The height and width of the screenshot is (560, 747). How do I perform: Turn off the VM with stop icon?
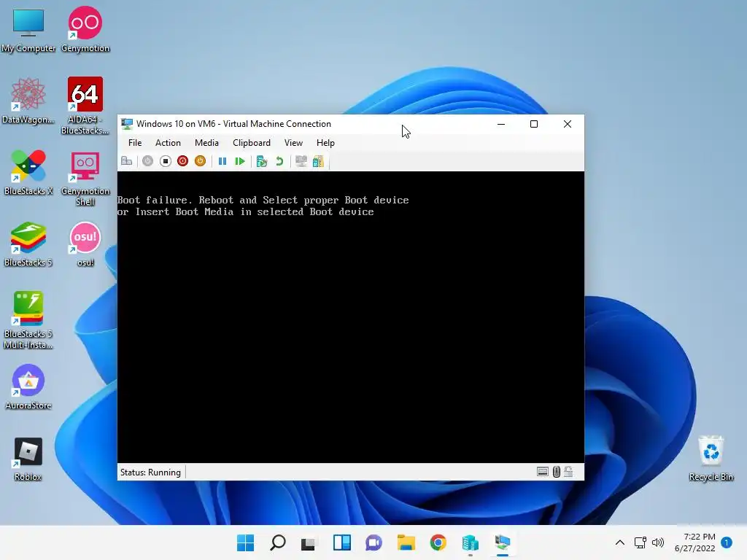point(166,161)
